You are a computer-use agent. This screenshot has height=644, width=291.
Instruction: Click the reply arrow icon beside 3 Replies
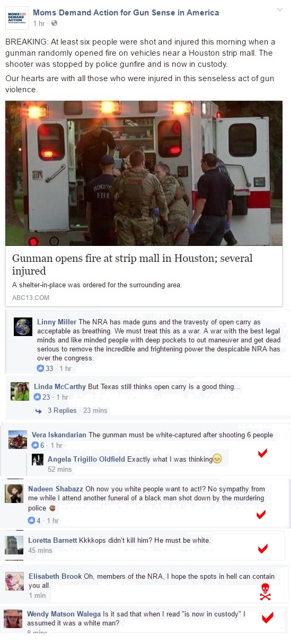pyautogui.click(x=39, y=411)
